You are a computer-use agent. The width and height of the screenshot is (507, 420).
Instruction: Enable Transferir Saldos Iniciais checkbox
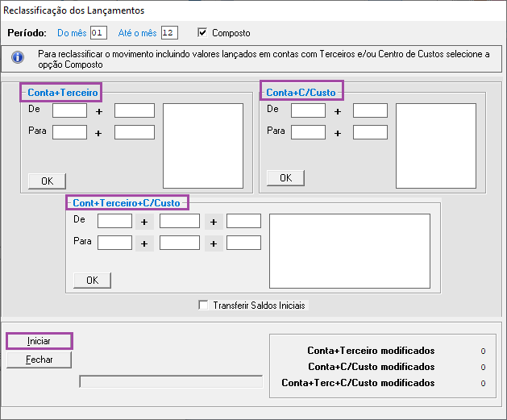point(203,305)
